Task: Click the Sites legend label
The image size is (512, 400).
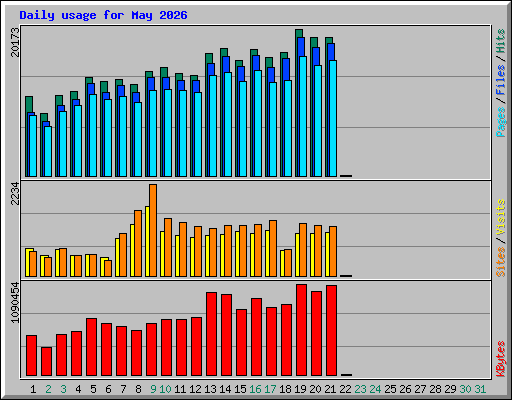Action: (x=500, y=262)
